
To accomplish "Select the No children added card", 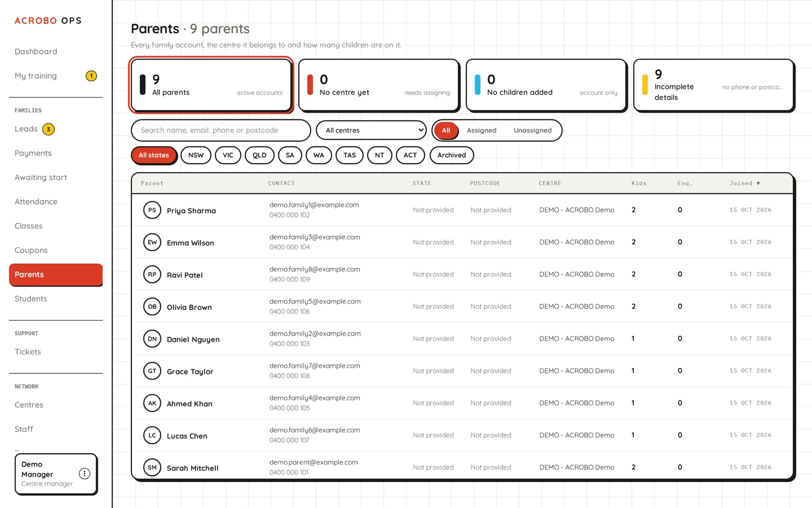I will click(x=546, y=85).
